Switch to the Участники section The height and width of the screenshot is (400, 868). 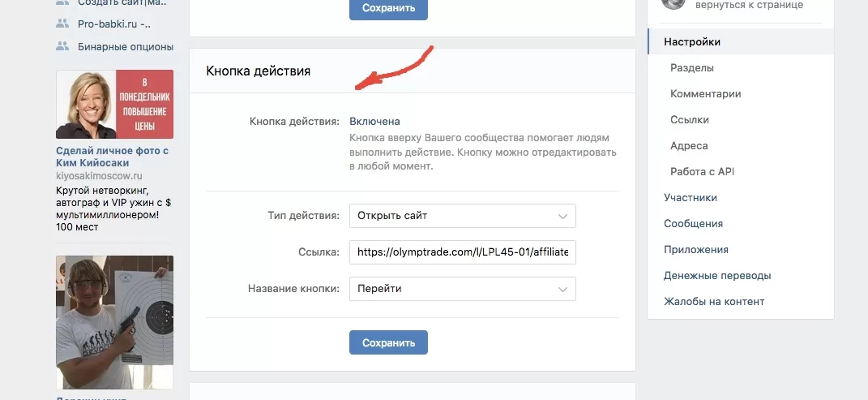pos(690,198)
